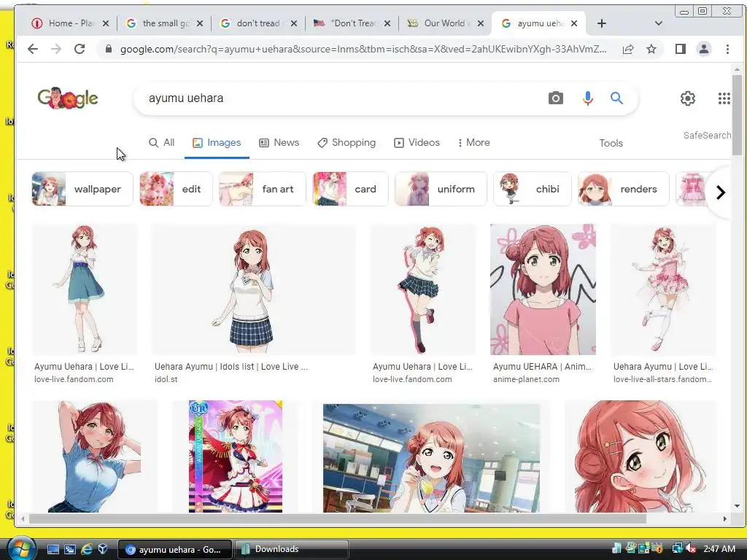Go back to the previous page

pyautogui.click(x=32, y=49)
